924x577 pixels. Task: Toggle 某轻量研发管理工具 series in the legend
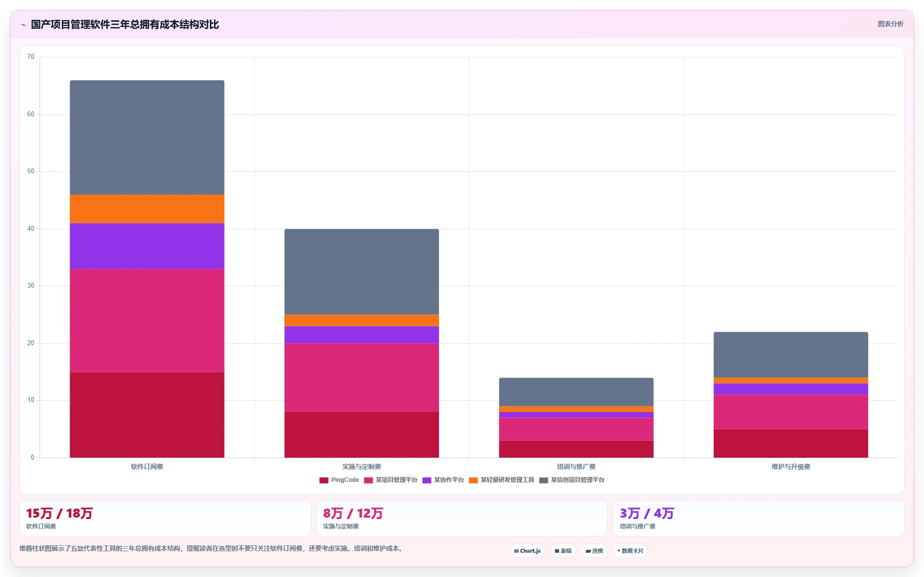point(501,480)
